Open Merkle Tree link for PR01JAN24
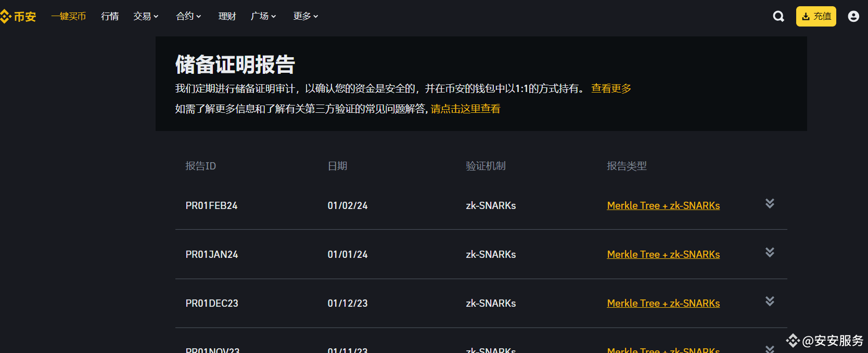Viewport: 868px width, 353px height. [x=663, y=255]
